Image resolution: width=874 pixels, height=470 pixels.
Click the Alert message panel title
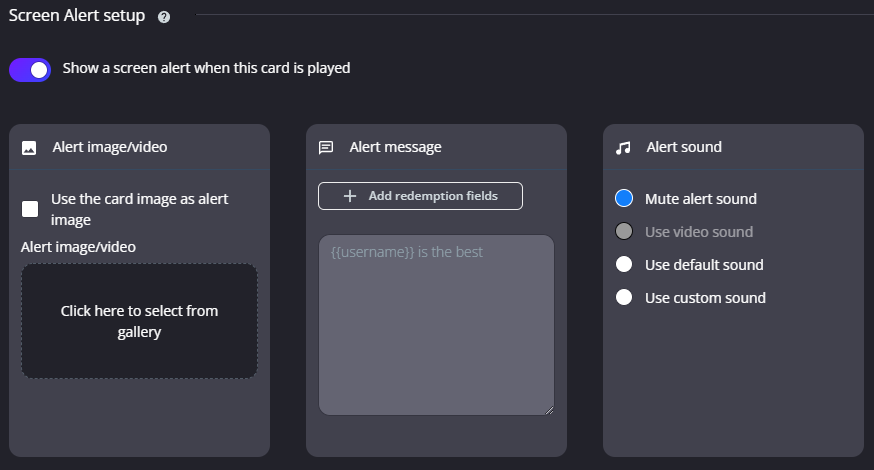point(395,147)
